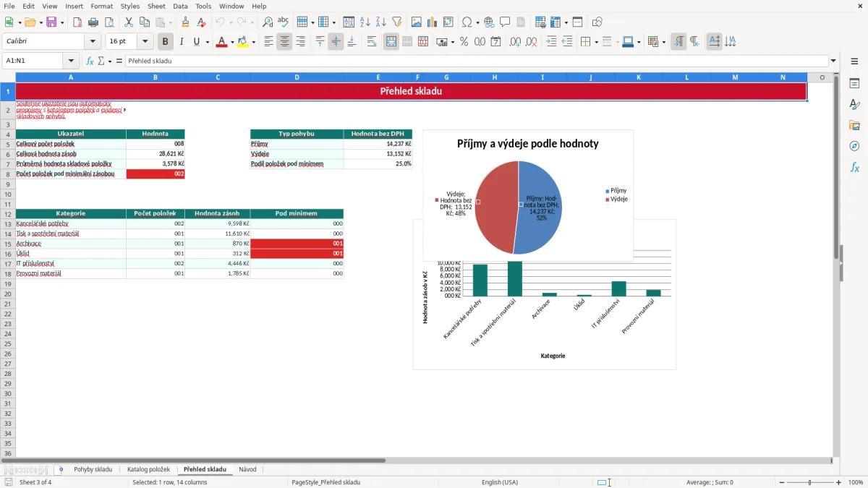
Task: Click into the formula input line
Action: click(x=477, y=61)
